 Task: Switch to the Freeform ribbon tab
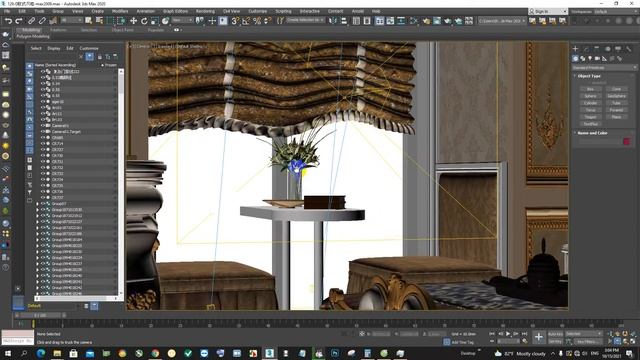coord(58,30)
